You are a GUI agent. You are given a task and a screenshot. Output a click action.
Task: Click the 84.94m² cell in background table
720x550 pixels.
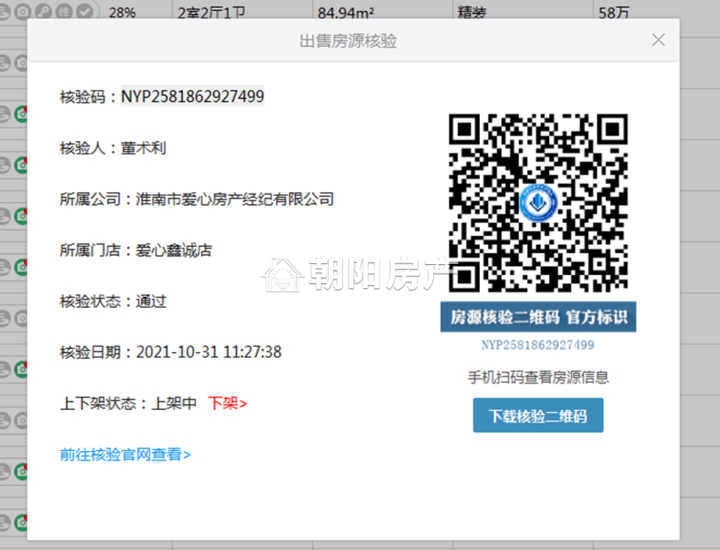coord(346,12)
